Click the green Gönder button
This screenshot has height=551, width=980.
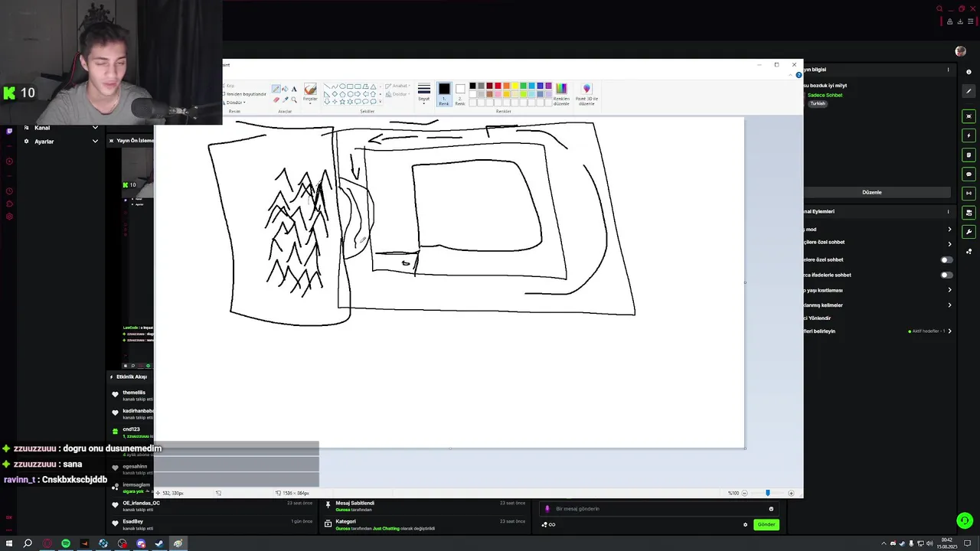pos(766,524)
